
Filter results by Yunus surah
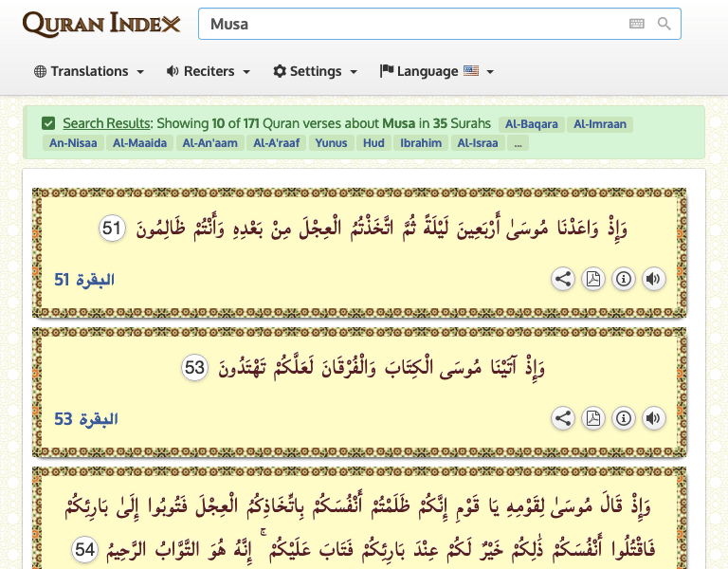(331, 143)
